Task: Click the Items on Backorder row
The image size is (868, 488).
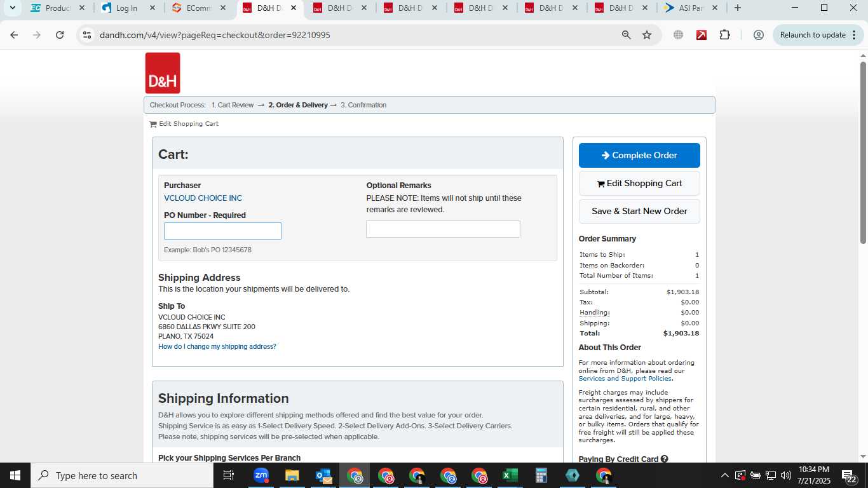Action: [x=639, y=266]
